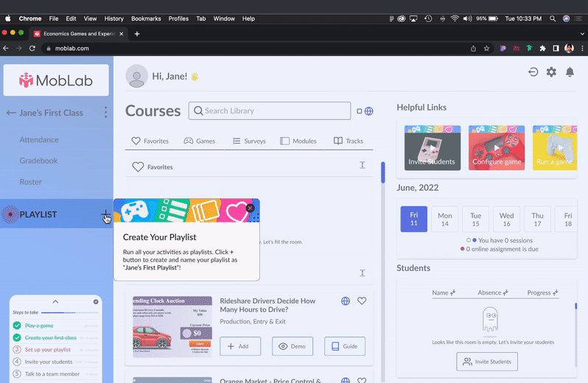Select the PLAYLIST sidebar item
Viewport: 588px width, 383px height.
56,214
